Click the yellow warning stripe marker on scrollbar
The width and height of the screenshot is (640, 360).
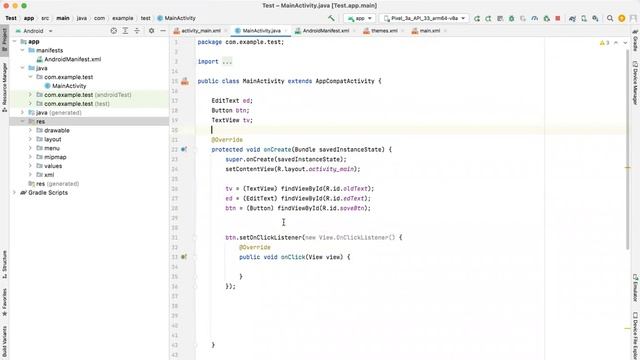pos(628,167)
